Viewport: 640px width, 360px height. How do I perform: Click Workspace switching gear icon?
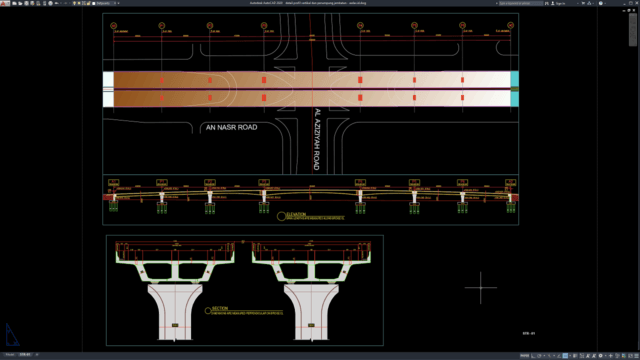tap(600, 356)
